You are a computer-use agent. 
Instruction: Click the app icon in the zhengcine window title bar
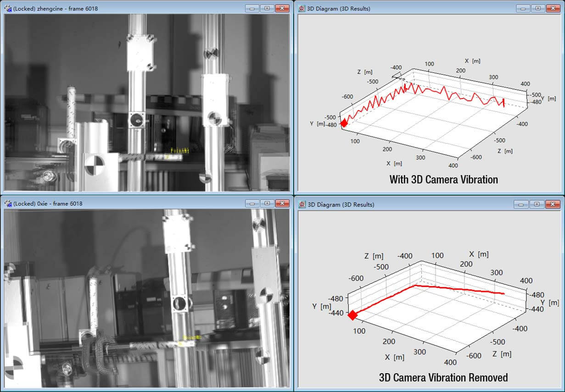tap(8, 9)
